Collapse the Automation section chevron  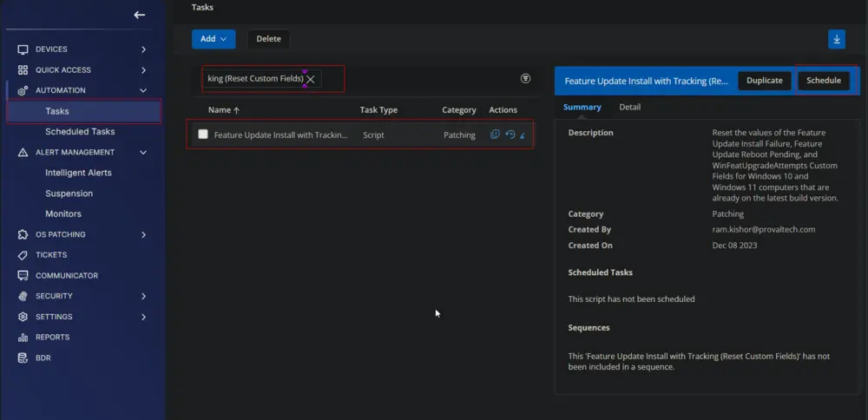point(143,90)
